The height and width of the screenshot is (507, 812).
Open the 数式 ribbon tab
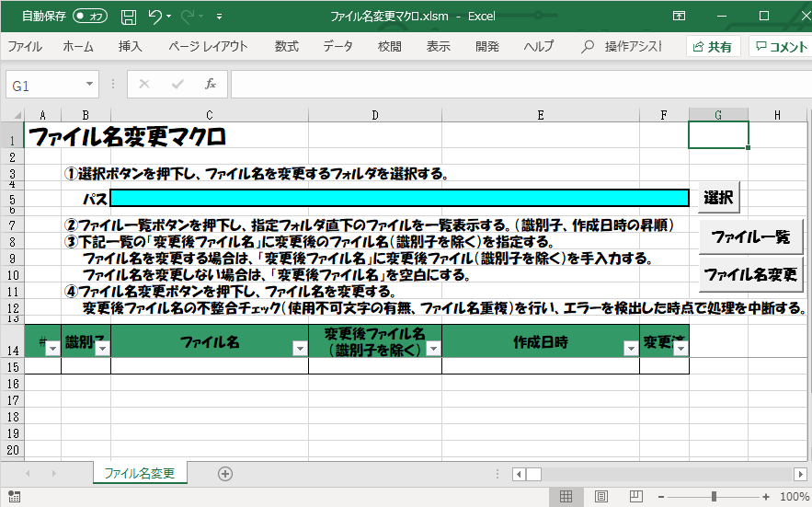click(286, 47)
